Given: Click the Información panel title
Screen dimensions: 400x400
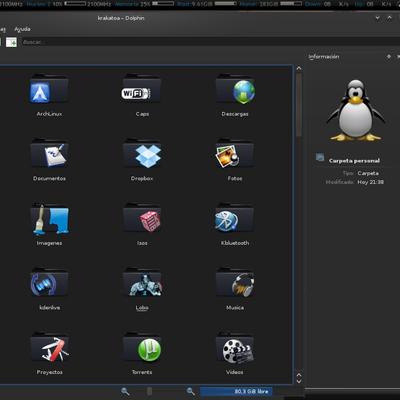Looking at the screenshot, I should coord(324,57).
